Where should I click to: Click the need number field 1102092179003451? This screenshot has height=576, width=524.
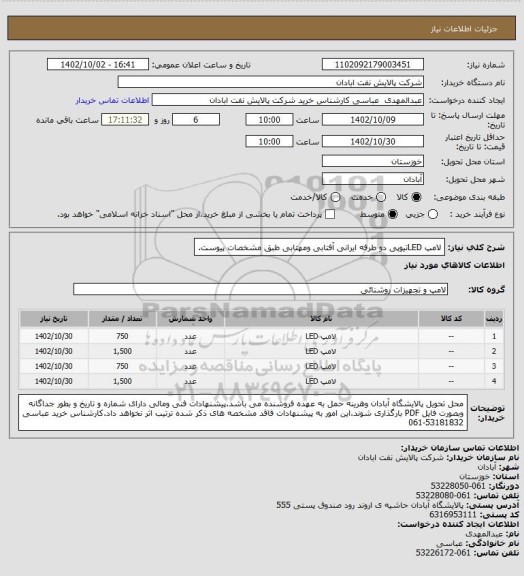[x=373, y=65]
